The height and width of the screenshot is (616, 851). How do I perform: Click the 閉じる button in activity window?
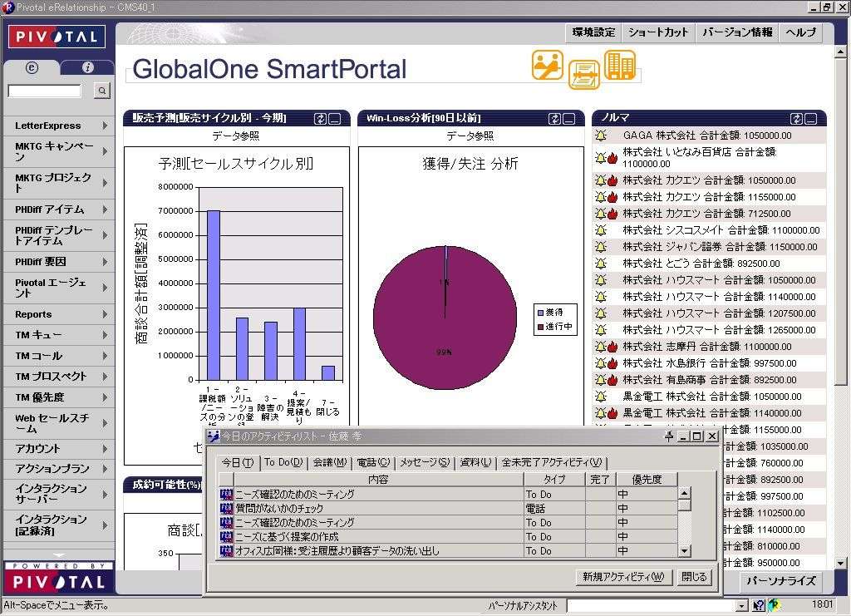[694, 576]
